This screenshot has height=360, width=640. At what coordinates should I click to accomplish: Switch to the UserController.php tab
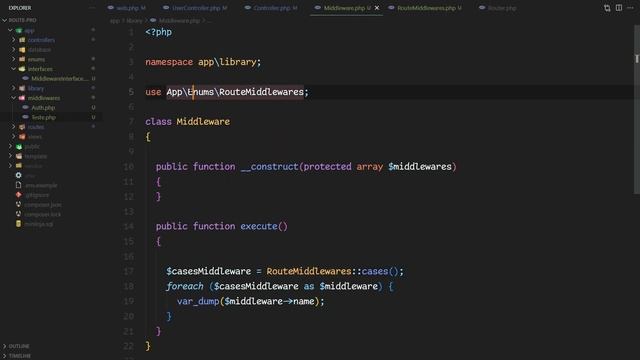pos(196,8)
